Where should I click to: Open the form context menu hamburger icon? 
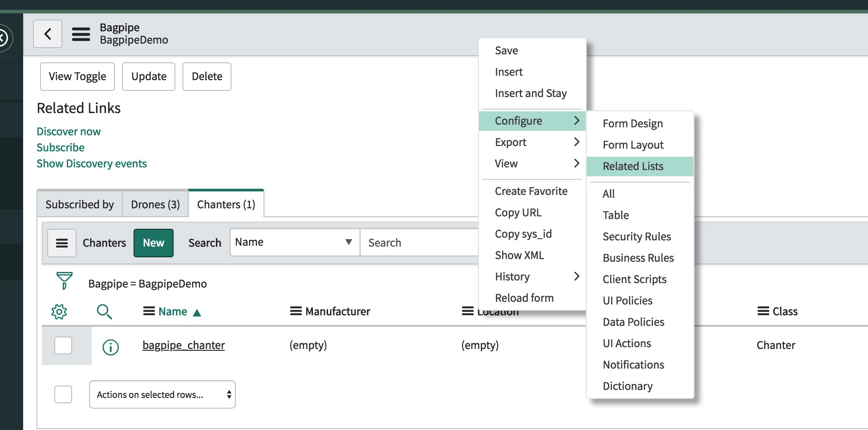pos(81,34)
